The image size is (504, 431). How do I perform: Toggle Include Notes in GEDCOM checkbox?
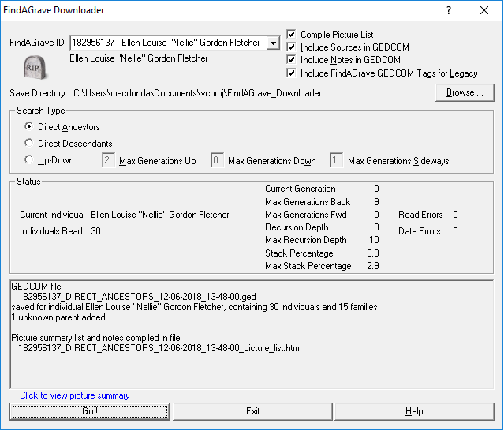pos(291,59)
